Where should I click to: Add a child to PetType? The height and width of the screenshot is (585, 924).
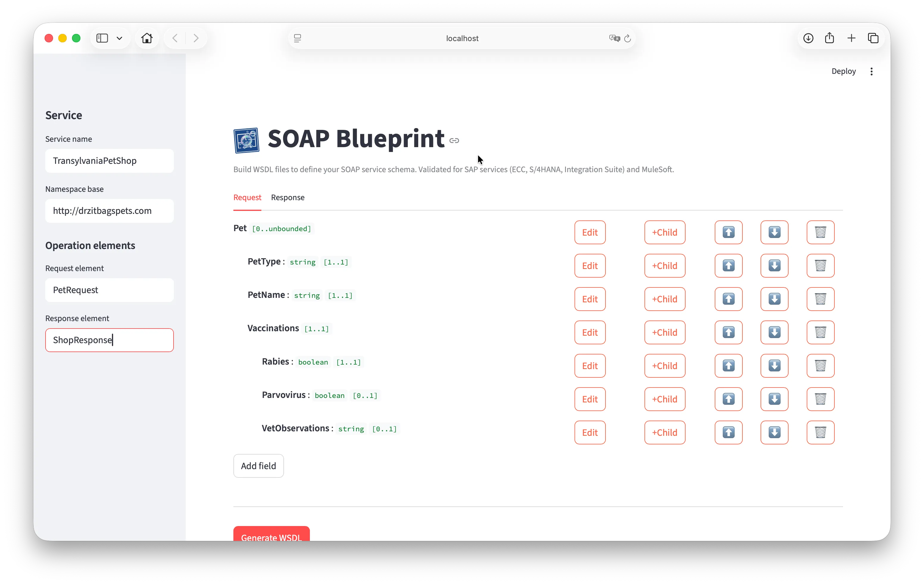pos(665,266)
